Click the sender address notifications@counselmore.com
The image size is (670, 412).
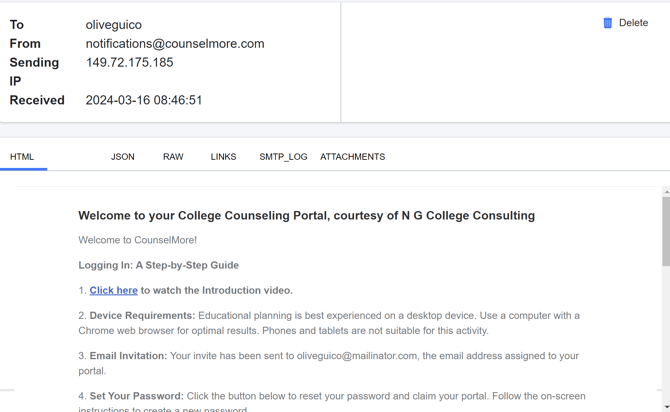tap(175, 43)
